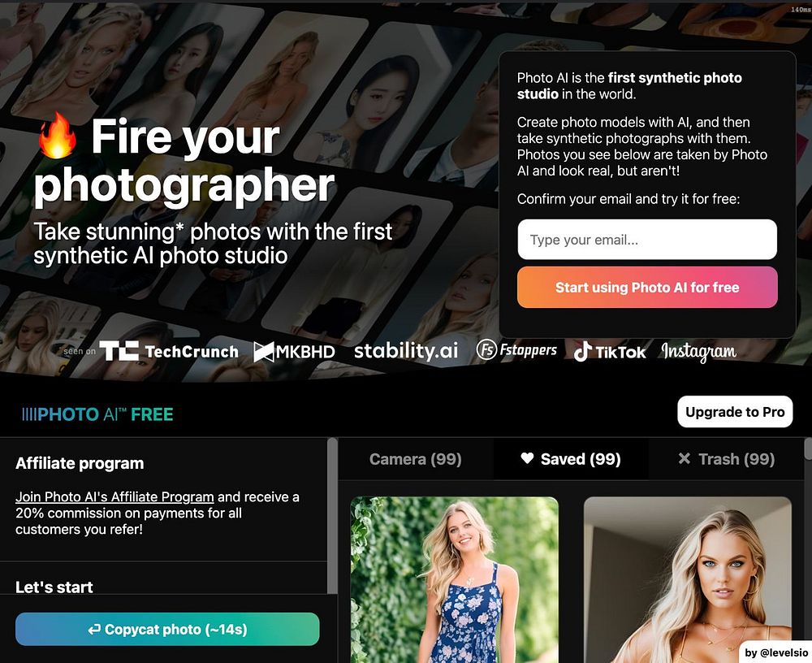Viewport: 812px width, 663px height.
Task: Click the fire emoji in the headline
Action: (x=58, y=136)
